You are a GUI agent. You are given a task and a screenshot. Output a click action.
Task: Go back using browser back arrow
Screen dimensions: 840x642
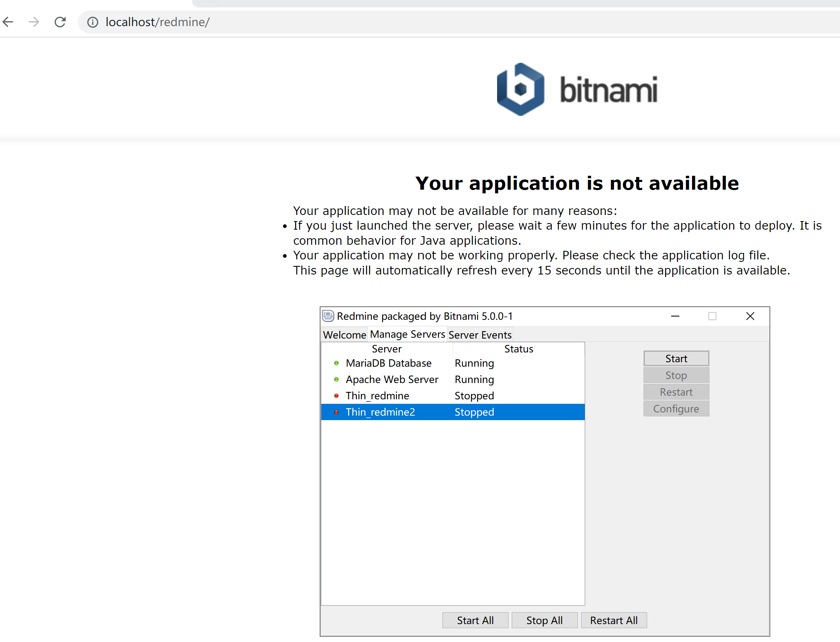click(8, 22)
